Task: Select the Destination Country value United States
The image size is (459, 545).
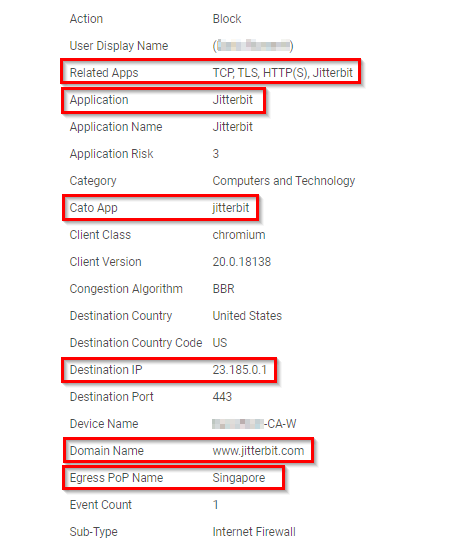Action: click(x=247, y=316)
